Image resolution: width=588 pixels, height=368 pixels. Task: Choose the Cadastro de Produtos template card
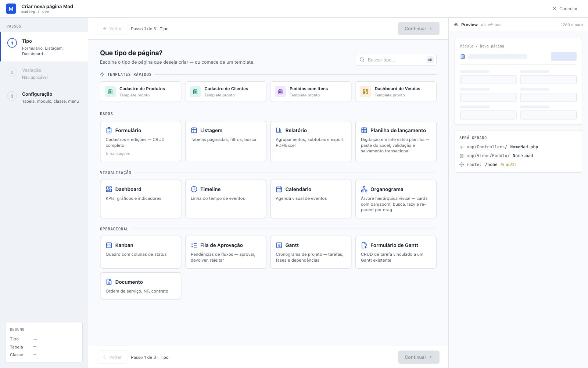click(141, 92)
